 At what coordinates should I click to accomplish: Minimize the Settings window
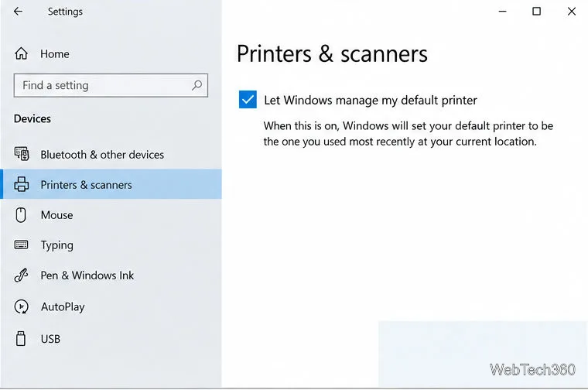(x=502, y=12)
